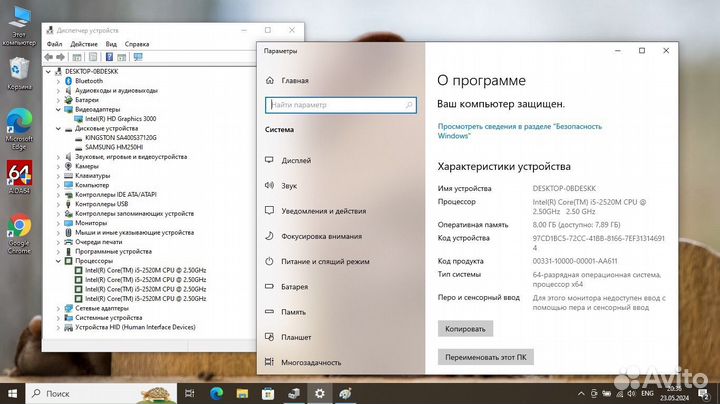Click the taskbar Поиск search box
Image resolution: width=720 pixels, height=404 pixels.
(x=101, y=393)
